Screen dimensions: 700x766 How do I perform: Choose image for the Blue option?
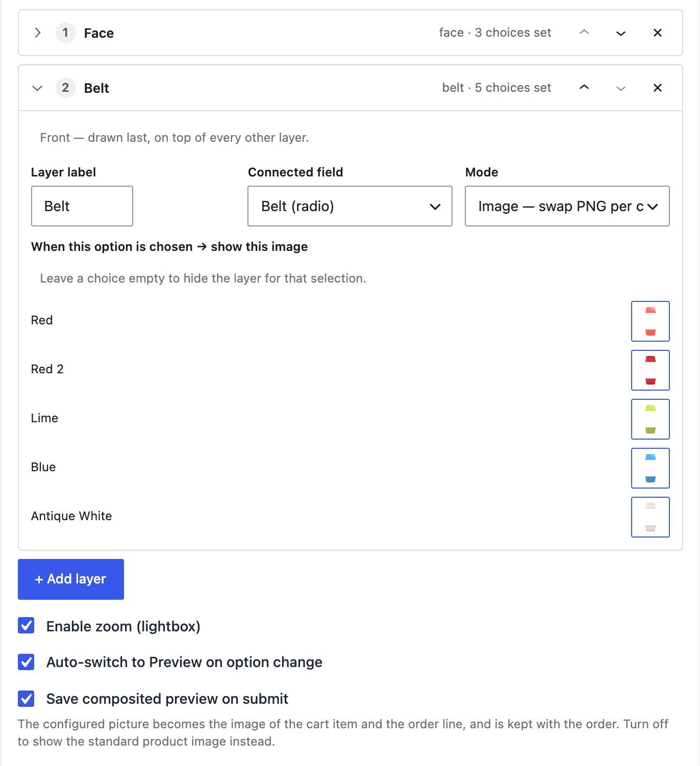point(651,468)
